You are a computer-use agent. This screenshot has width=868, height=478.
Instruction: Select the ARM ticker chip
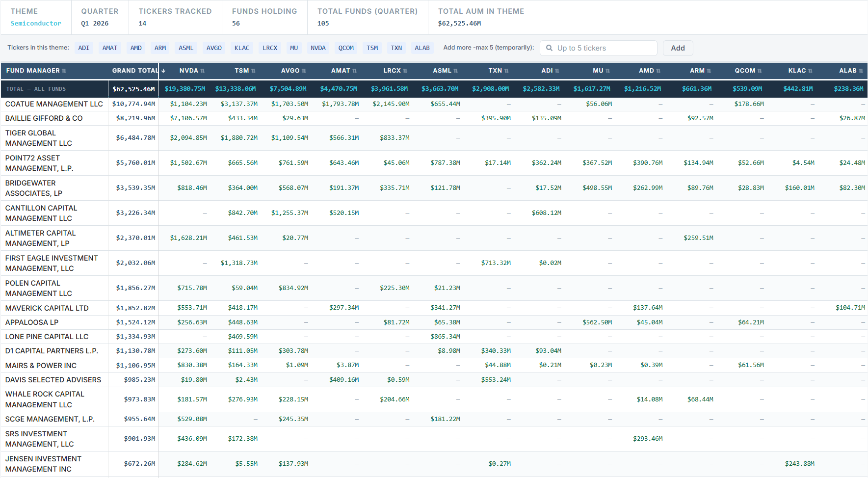tap(160, 48)
